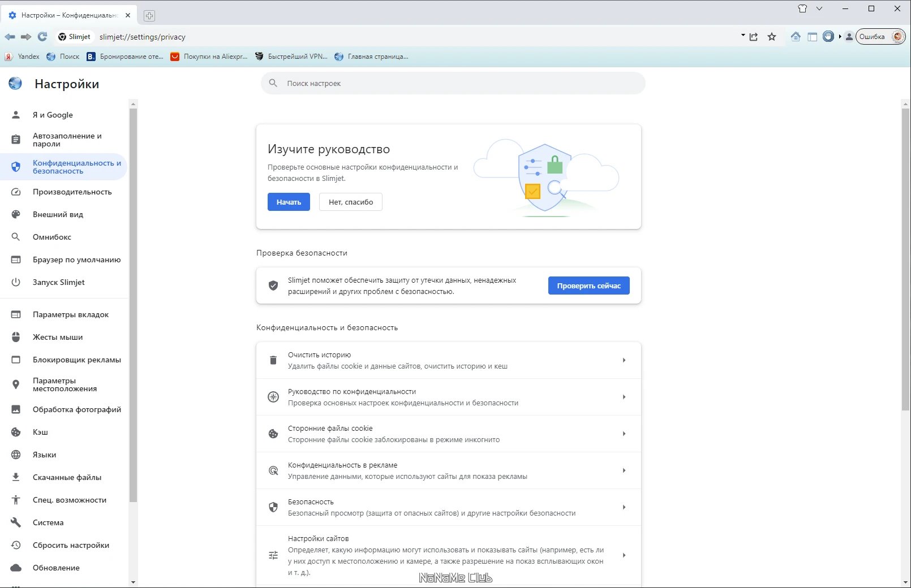The width and height of the screenshot is (911, 588).
Task: Open the Система wrench icon in sidebar
Action: pos(16,522)
